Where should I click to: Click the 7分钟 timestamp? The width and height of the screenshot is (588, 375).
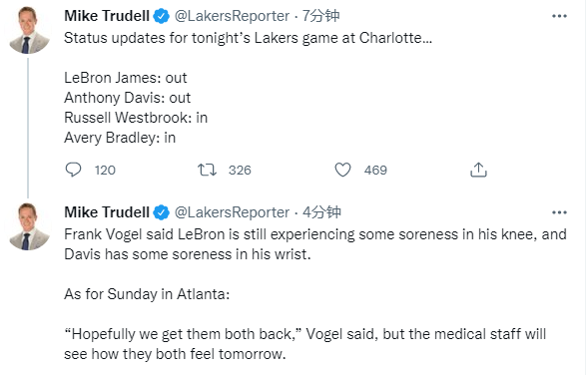click(321, 16)
